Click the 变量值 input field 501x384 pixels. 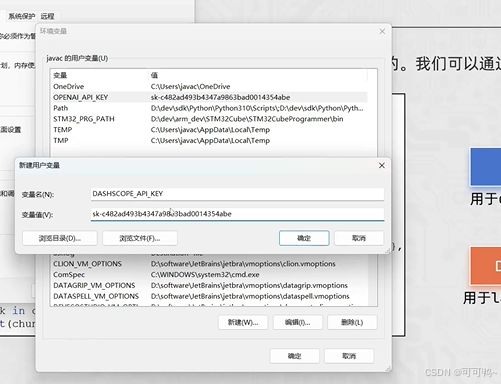237,214
